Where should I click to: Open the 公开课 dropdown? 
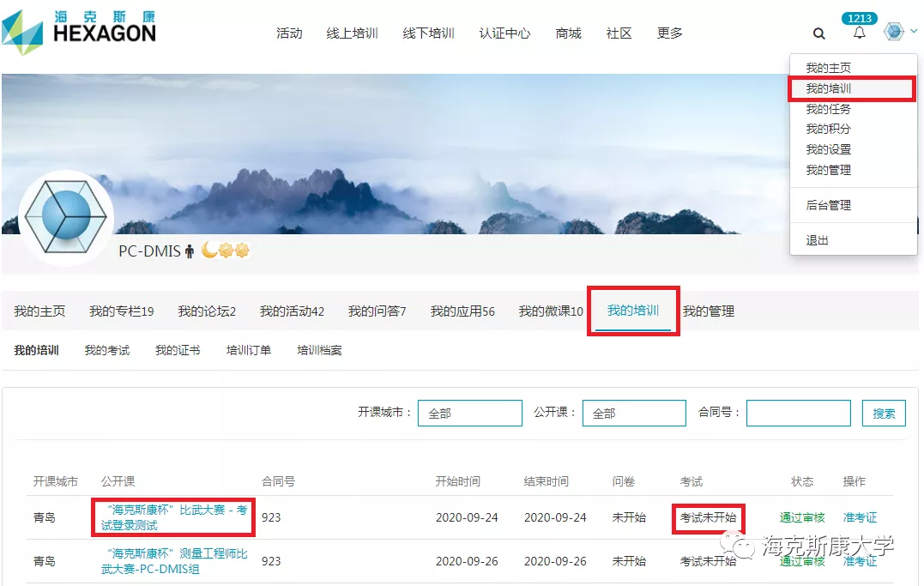tap(633, 413)
